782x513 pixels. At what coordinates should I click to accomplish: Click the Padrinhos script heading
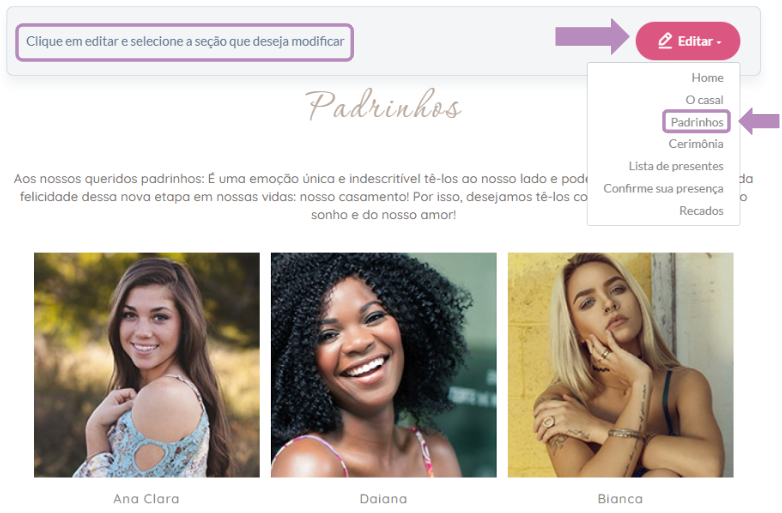point(383,105)
